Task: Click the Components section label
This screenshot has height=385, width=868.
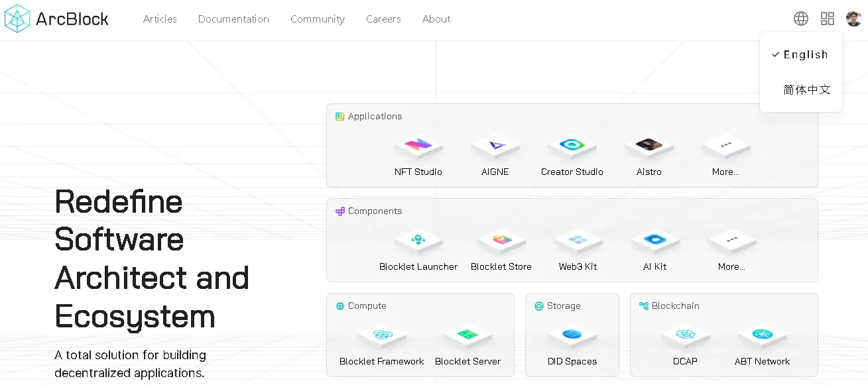Action: click(375, 211)
